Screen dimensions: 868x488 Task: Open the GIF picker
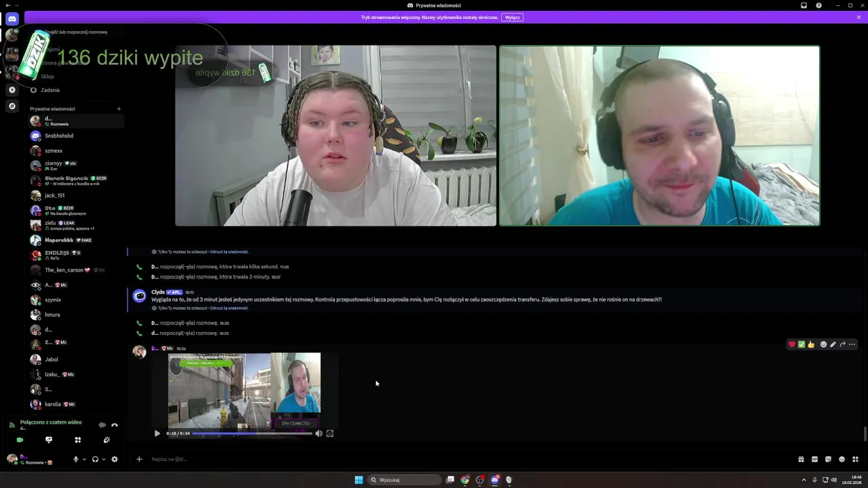[814, 459]
